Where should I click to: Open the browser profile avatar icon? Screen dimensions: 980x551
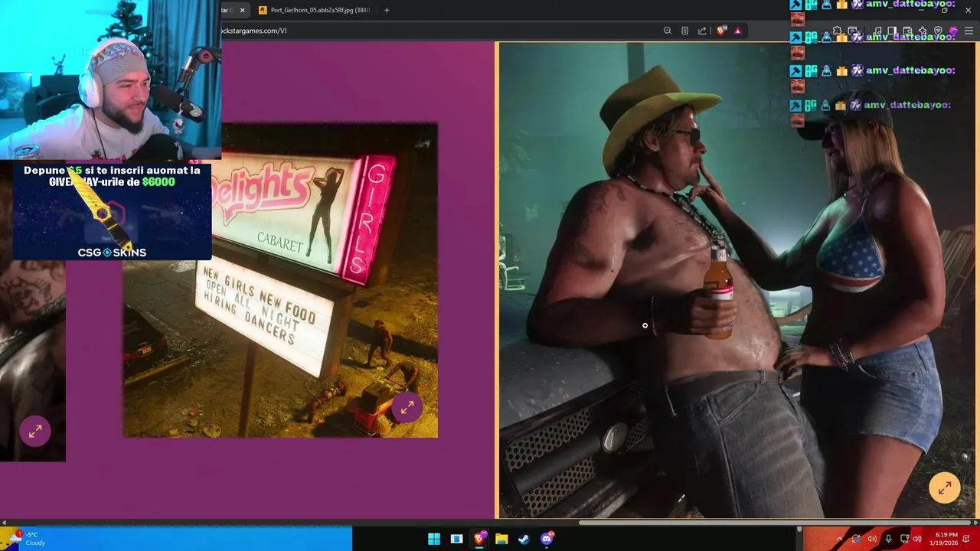[954, 31]
